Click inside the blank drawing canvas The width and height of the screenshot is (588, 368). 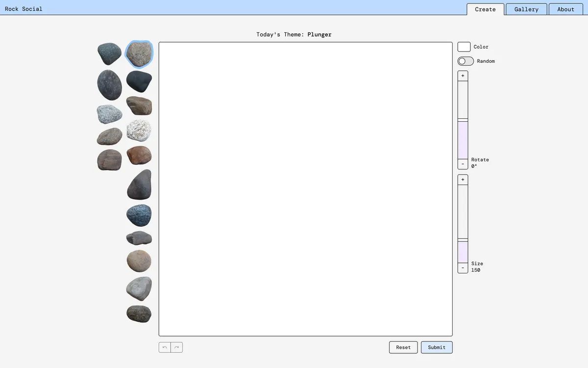pos(305,189)
